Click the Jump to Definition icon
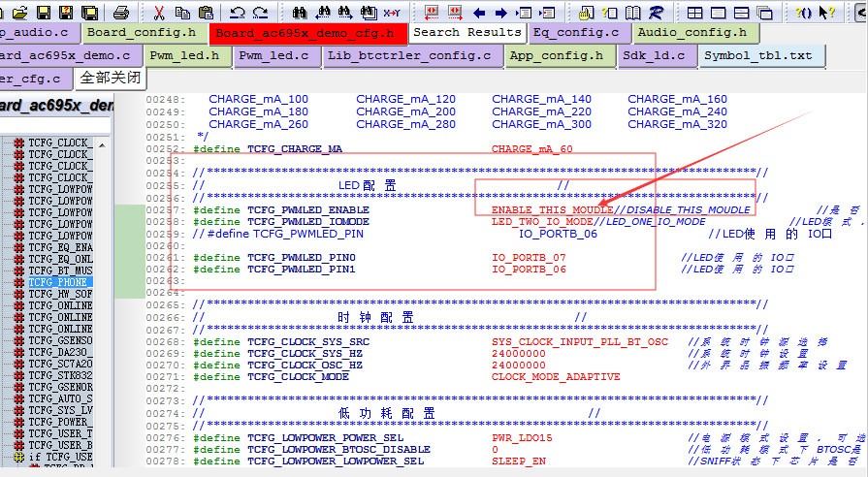 (525, 13)
